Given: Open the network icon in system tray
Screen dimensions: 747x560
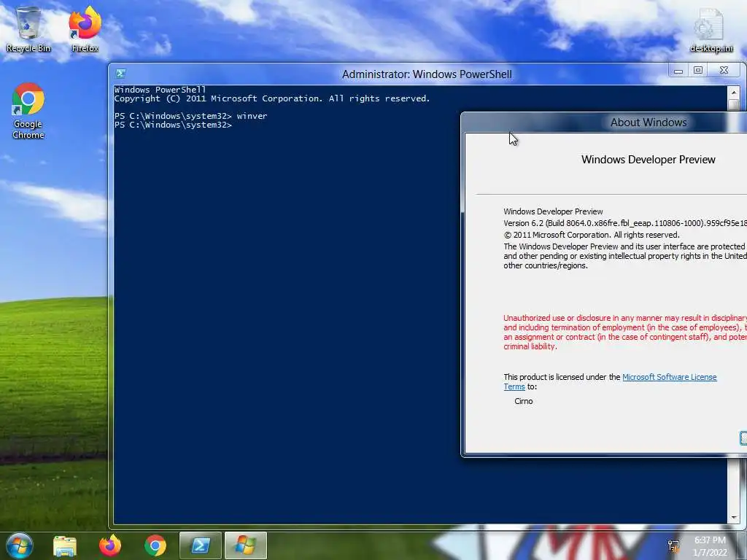Looking at the screenshot, I should pyautogui.click(x=673, y=546).
